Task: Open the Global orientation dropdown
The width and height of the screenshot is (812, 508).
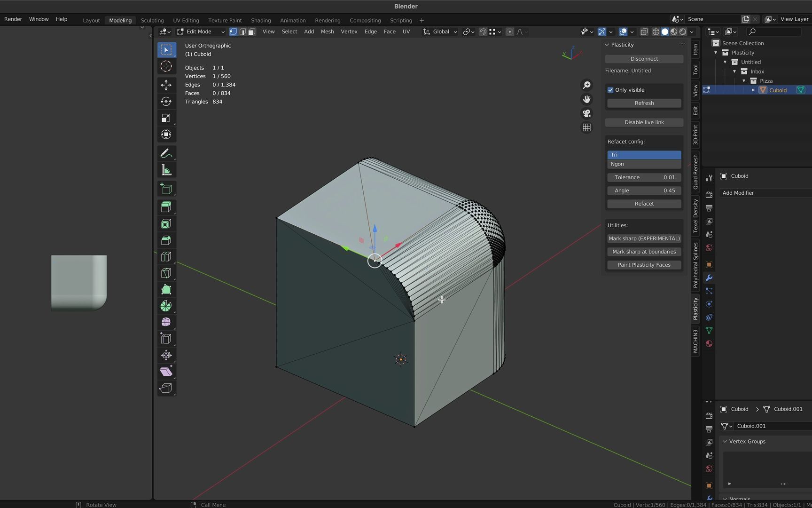Action: coord(440,32)
